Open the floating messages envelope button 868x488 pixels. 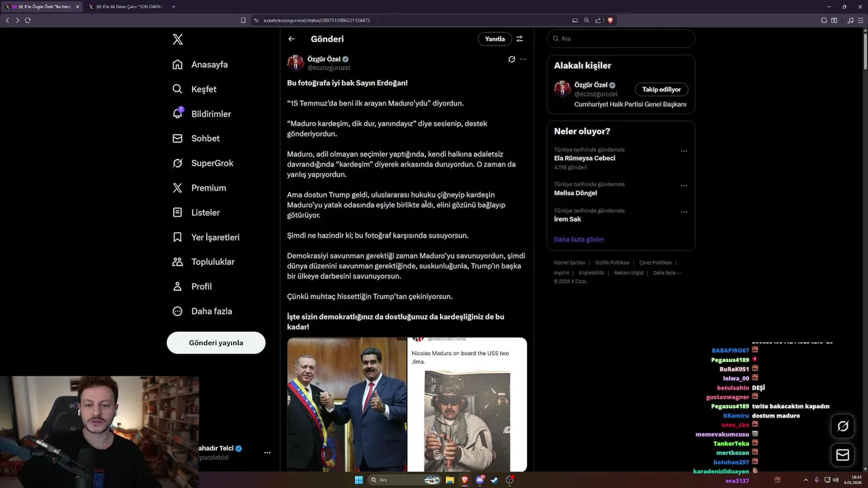point(843,455)
